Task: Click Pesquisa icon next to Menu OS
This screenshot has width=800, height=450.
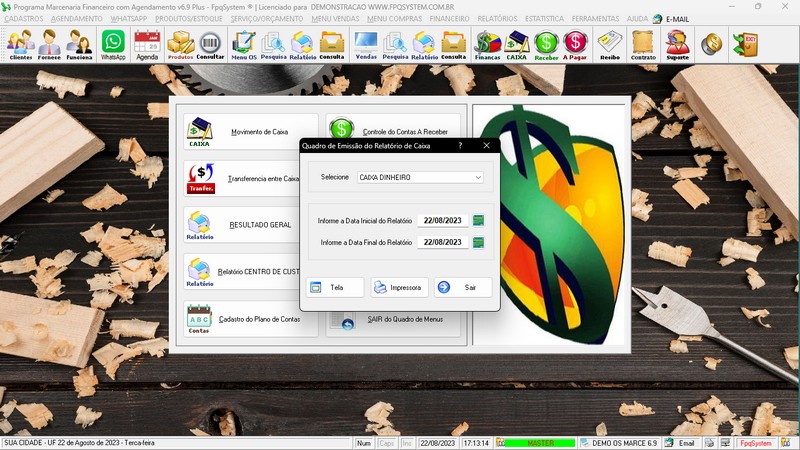Action: [x=273, y=45]
